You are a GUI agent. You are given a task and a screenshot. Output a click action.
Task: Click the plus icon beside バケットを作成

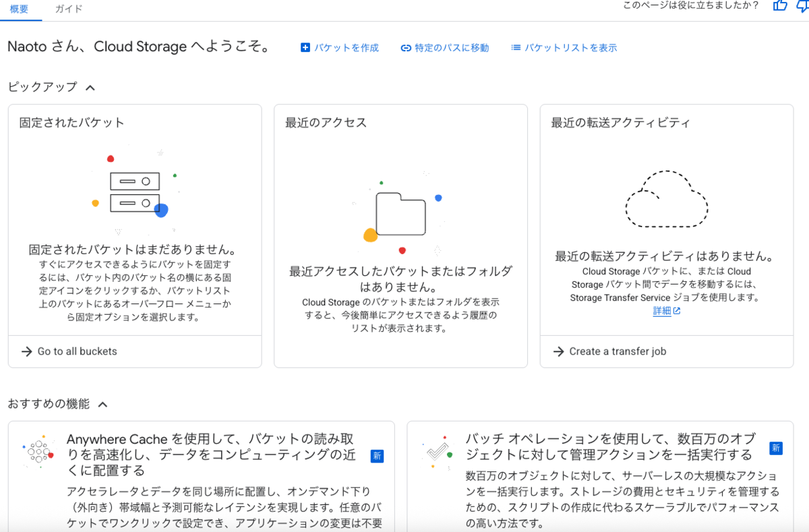pos(305,48)
